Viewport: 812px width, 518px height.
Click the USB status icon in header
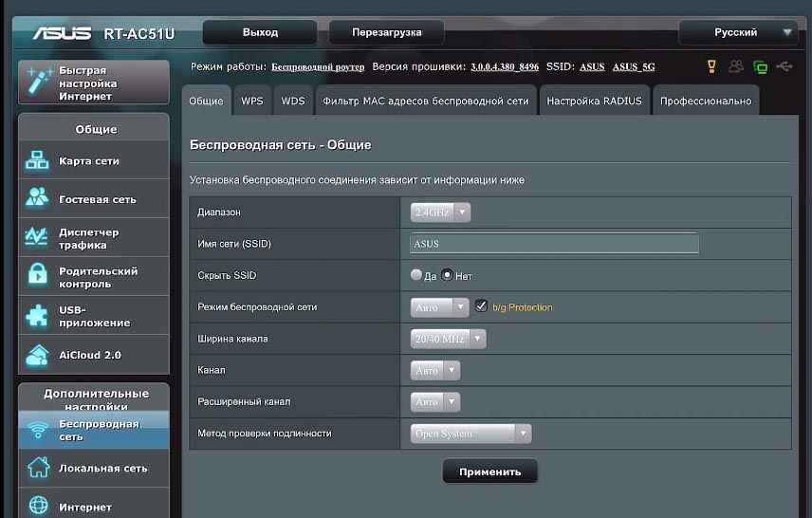click(784, 66)
